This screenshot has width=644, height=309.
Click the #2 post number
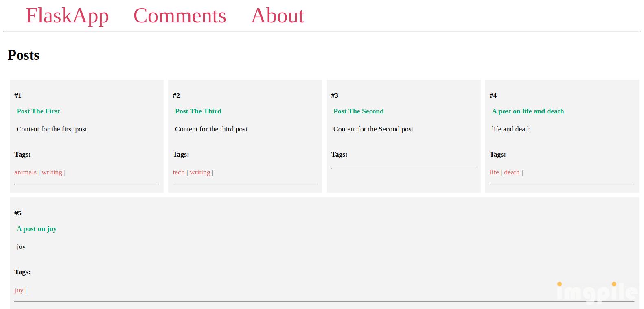tap(176, 95)
